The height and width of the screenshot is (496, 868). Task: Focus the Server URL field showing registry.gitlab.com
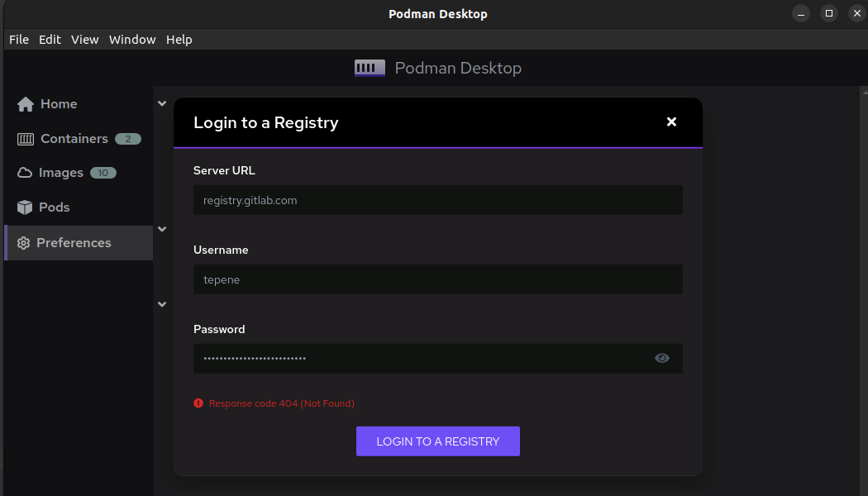click(x=437, y=199)
